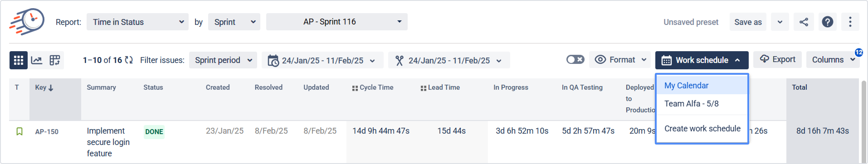
Task: Toggle the switch left of Format
Action: tap(575, 60)
